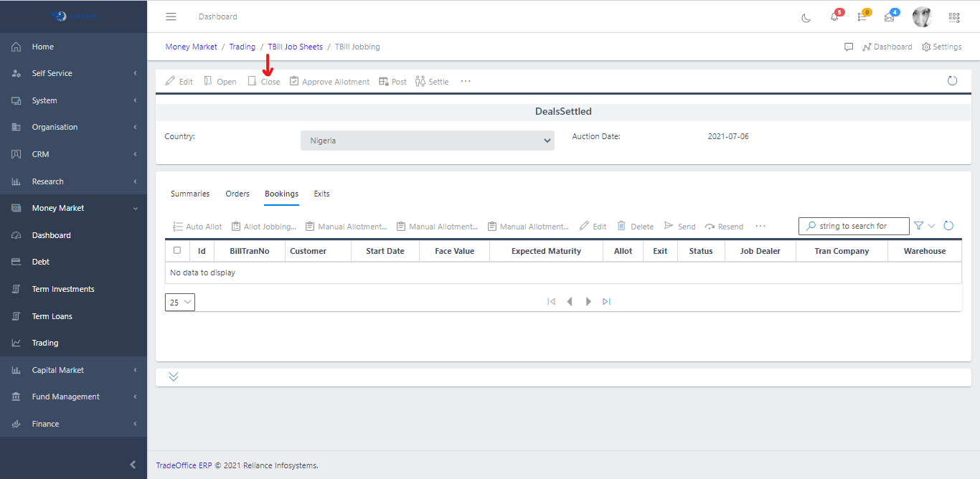Click the Auto Allot button
The image size is (980, 479).
pos(197,227)
